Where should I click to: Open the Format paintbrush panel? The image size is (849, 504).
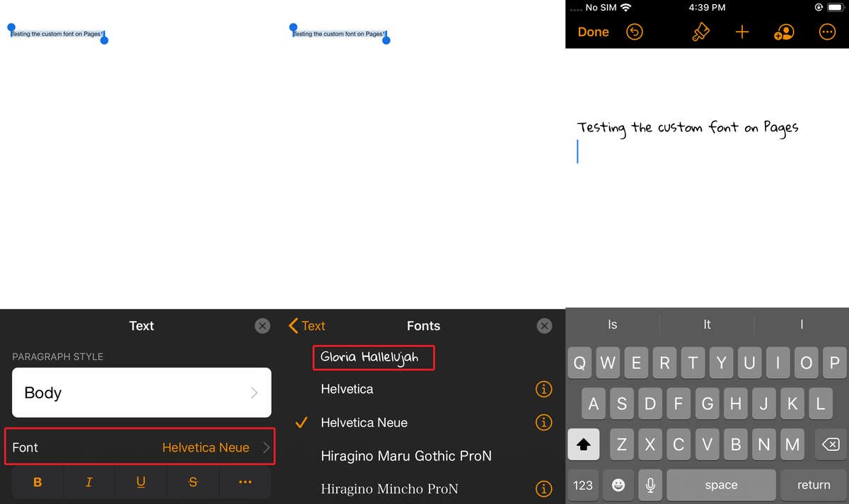click(x=700, y=32)
